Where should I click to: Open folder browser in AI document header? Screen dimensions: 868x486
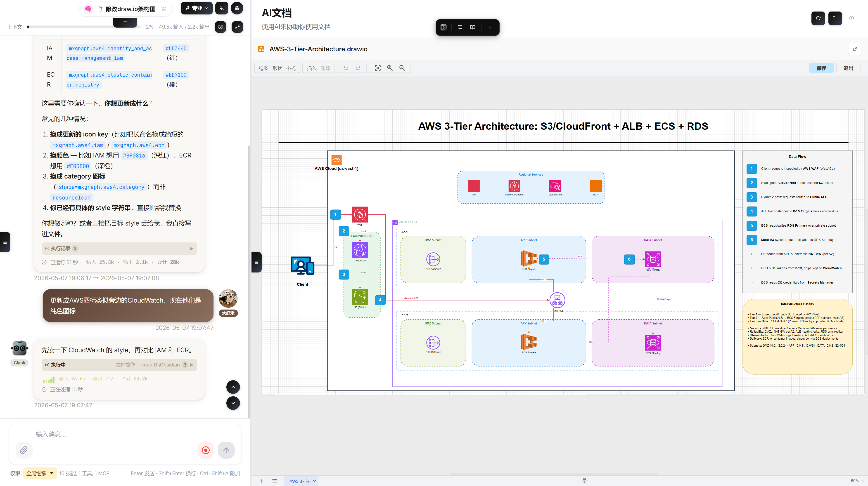(x=835, y=18)
